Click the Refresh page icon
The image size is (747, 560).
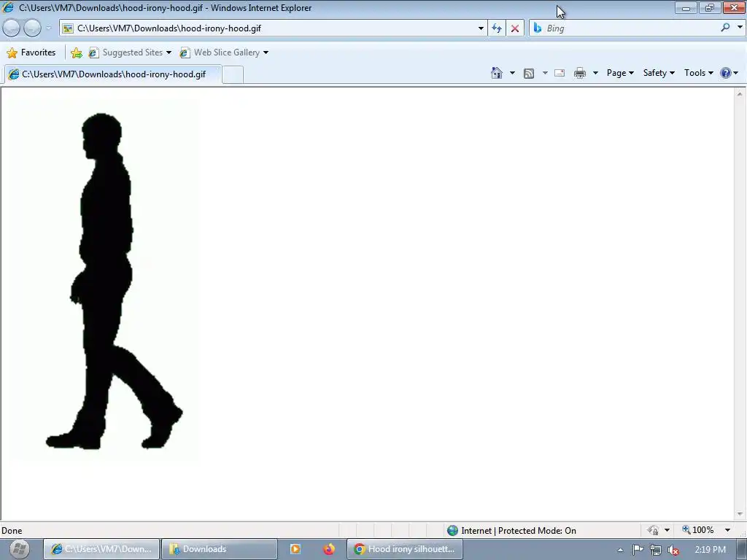497,28
